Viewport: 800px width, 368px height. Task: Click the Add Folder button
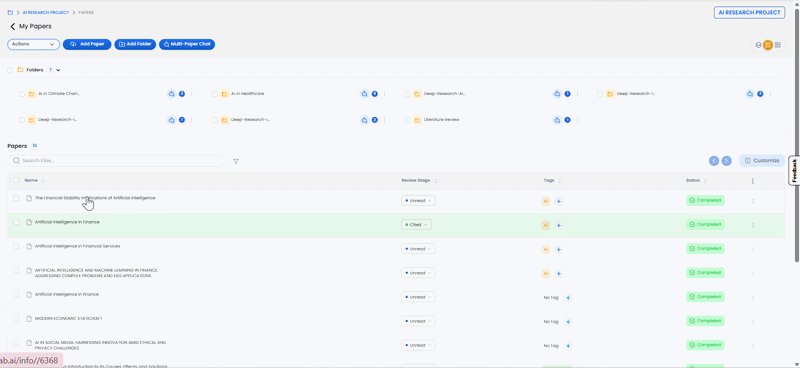coord(135,44)
